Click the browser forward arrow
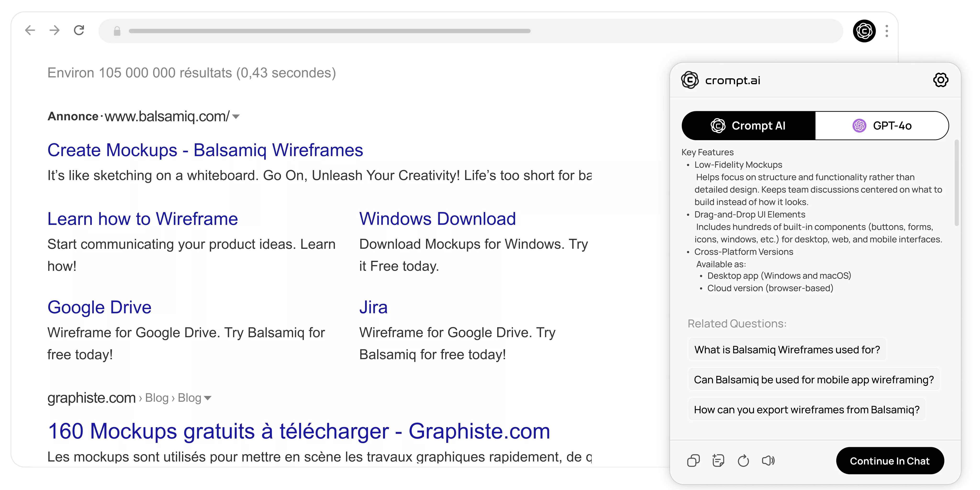 tap(55, 30)
